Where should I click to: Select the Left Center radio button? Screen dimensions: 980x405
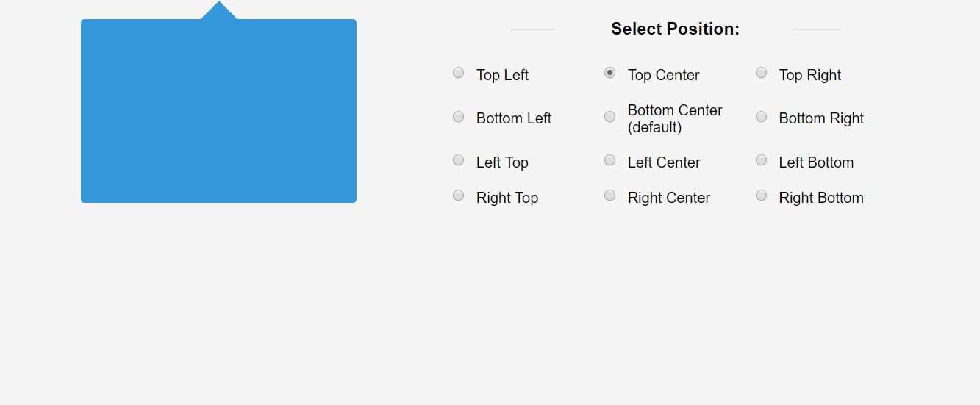[x=609, y=160]
